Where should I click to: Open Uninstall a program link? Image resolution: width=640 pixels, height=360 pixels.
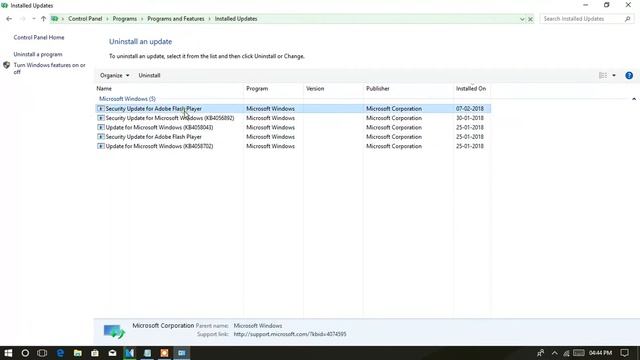coord(38,54)
